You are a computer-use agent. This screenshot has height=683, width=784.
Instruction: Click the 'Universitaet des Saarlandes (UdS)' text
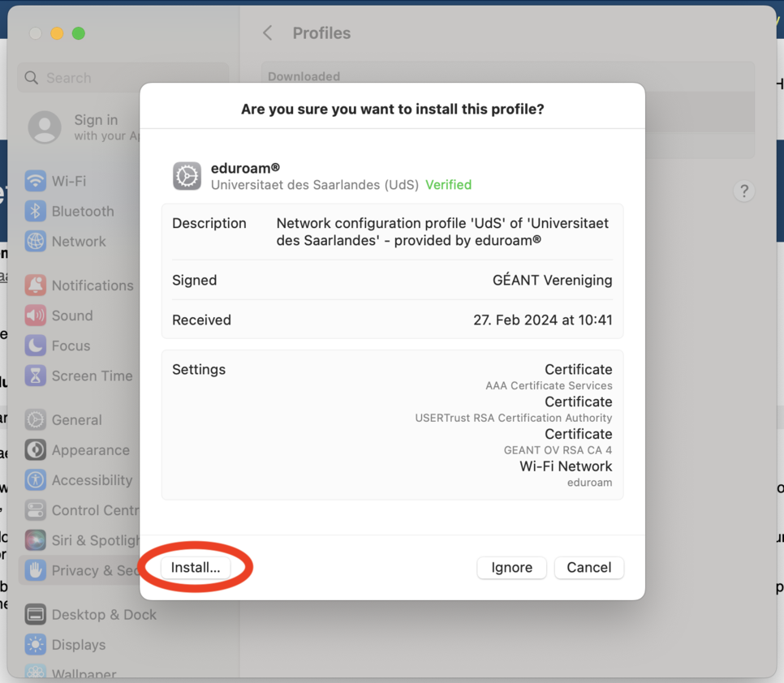[315, 185]
